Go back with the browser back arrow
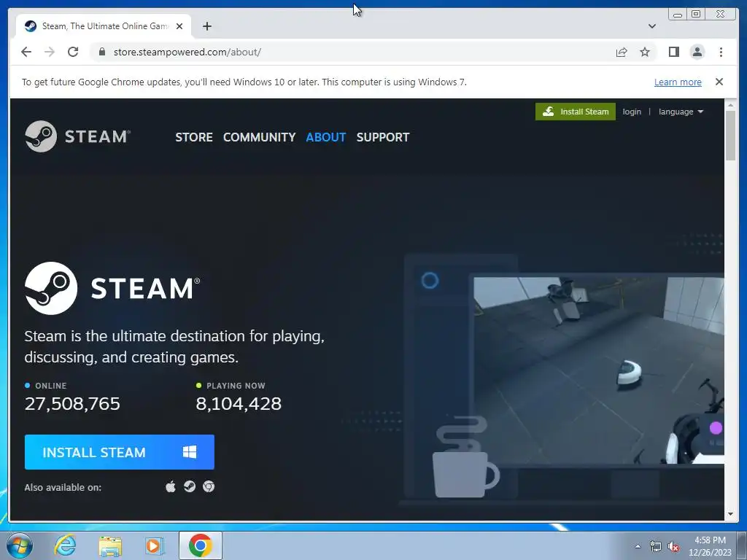This screenshot has width=747, height=560. pyautogui.click(x=26, y=52)
